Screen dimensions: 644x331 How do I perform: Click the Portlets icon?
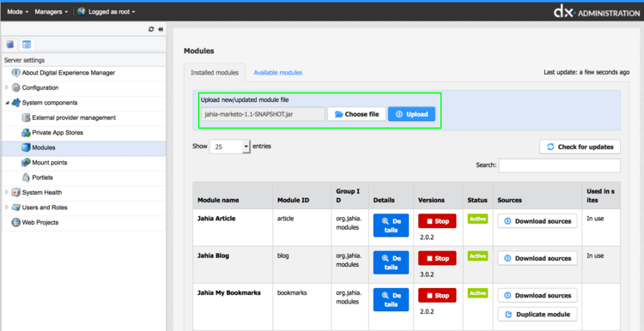(26, 178)
